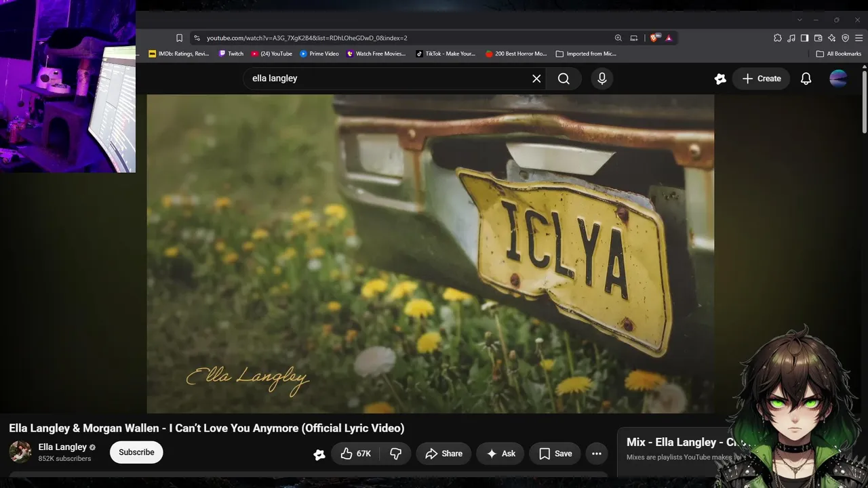This screenshot has height=488, width=868.
Task: Click the Create button
Action: (x=761, y=79)
